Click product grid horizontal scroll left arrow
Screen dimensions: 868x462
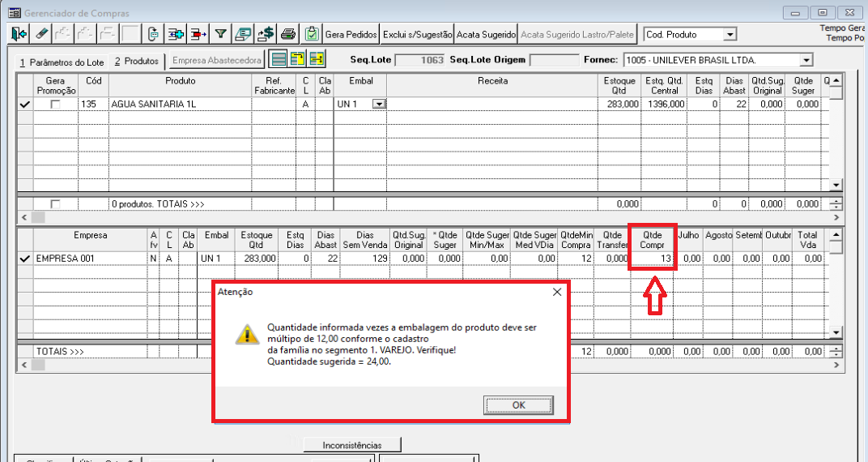[23, 217]
